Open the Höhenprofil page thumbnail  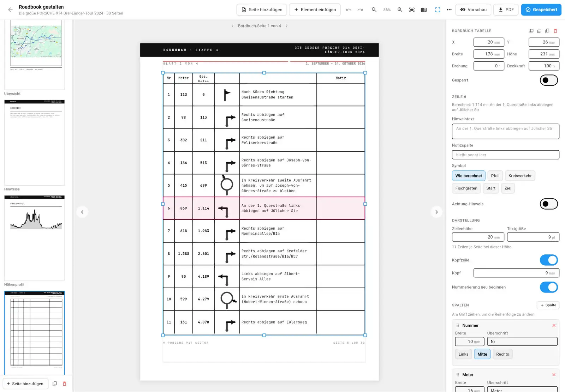tap(35, 238)
